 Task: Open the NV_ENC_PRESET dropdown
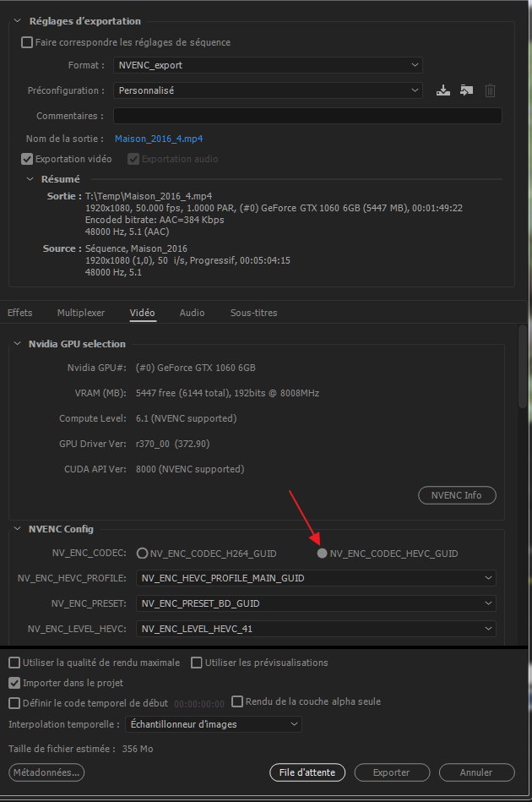point(316,603)
